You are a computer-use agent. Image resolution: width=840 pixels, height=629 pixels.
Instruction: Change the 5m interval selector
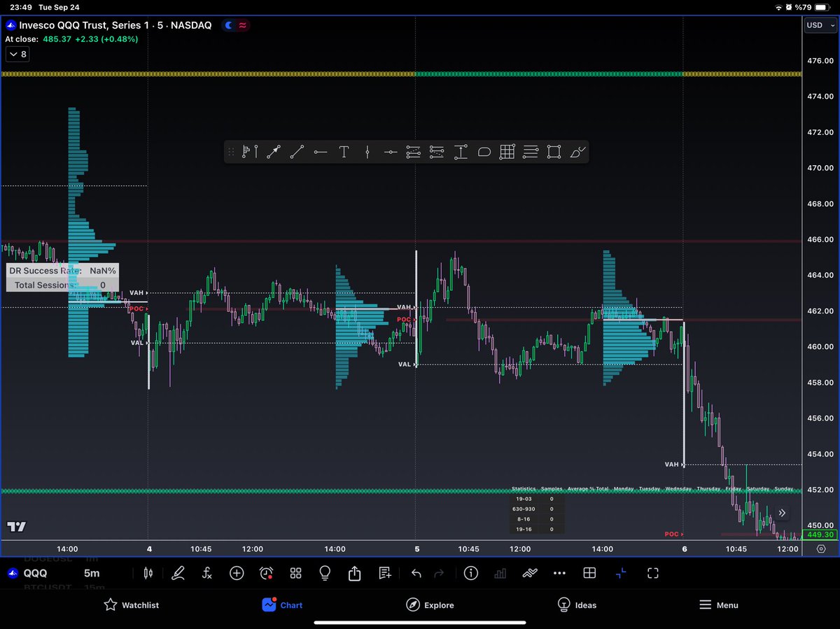tap(92, 573)
